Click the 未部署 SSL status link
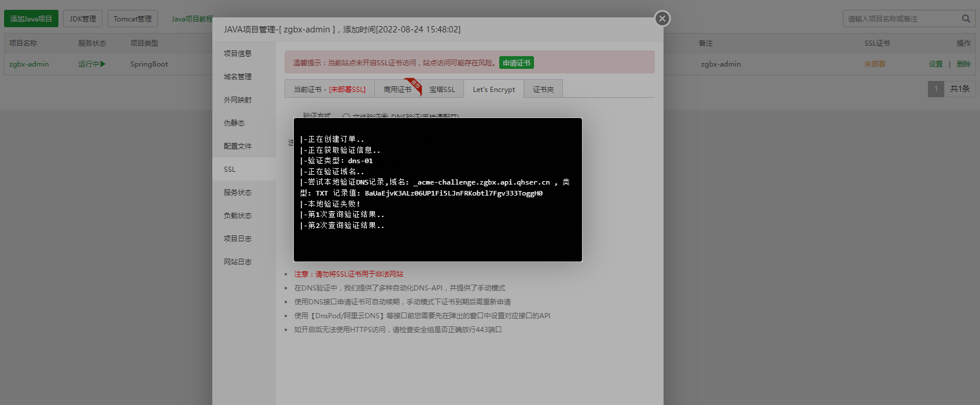The height and width of the screenshot is (405, 980). [x=875, y=64]
